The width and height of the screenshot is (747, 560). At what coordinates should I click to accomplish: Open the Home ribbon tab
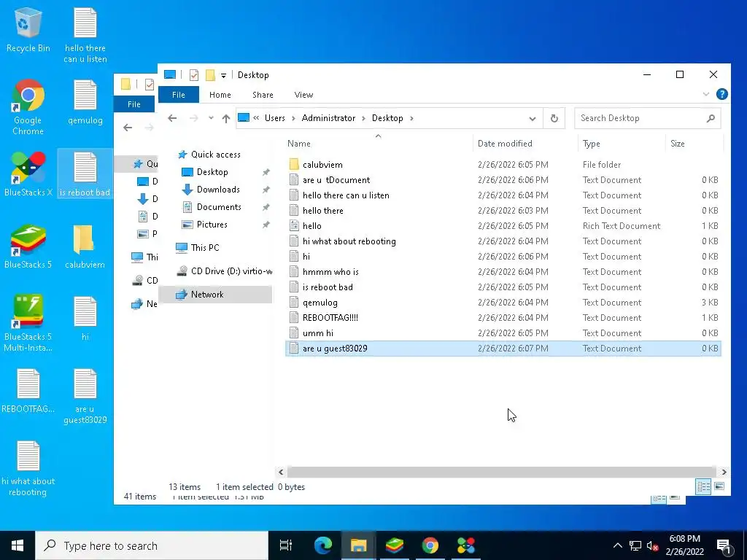coord(220,95)
